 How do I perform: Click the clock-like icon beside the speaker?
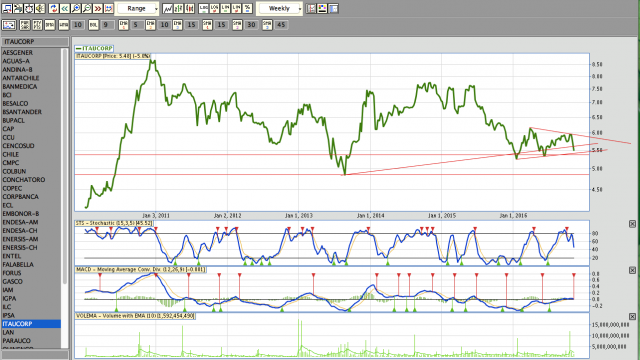click(x=29, y=8)
